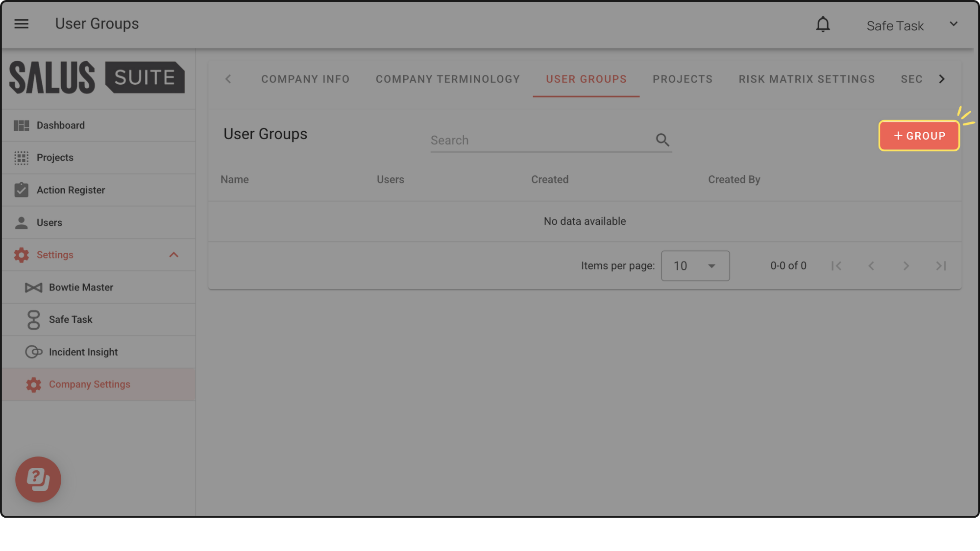Image resolution: width=980 pixels, height=551 pixels.
Task: Collapse the Settings sidebar section
Action: coord(173,255)
